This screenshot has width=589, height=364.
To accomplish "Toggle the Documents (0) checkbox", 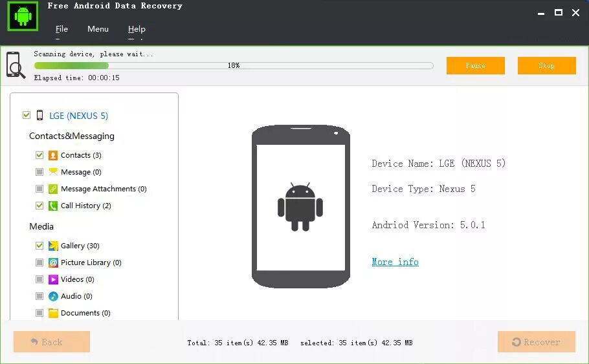I will coord(39,312).
